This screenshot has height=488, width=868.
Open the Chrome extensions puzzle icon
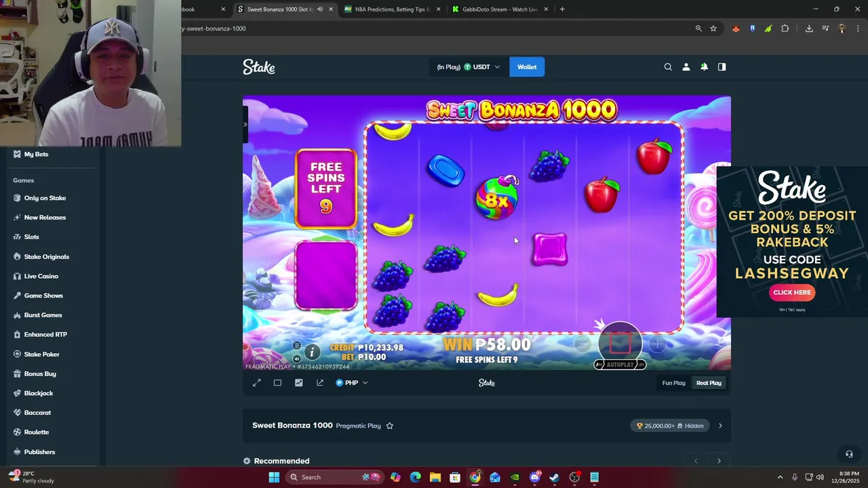tap(785, 28)
